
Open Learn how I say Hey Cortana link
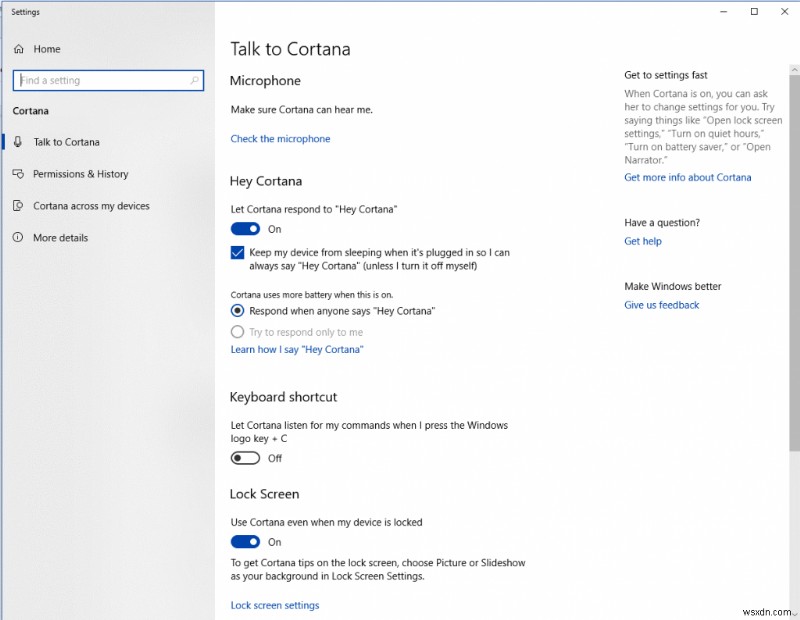[x=297, y=350]
